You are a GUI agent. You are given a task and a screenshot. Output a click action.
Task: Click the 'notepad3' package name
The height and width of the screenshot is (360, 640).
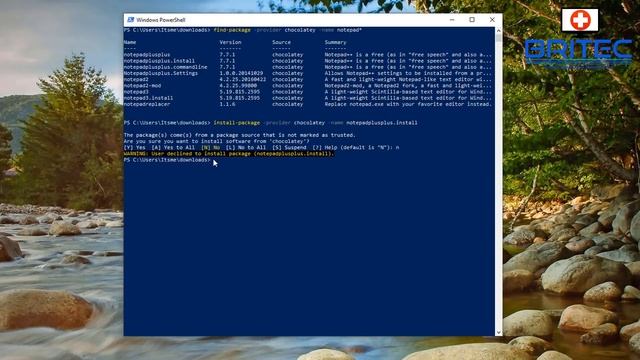click(136, 92)
